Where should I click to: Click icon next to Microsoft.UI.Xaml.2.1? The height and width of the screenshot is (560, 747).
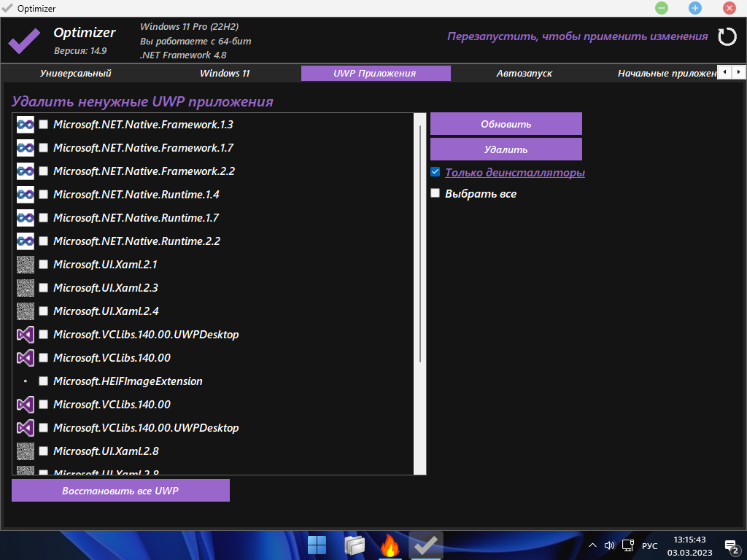(26, 265)
